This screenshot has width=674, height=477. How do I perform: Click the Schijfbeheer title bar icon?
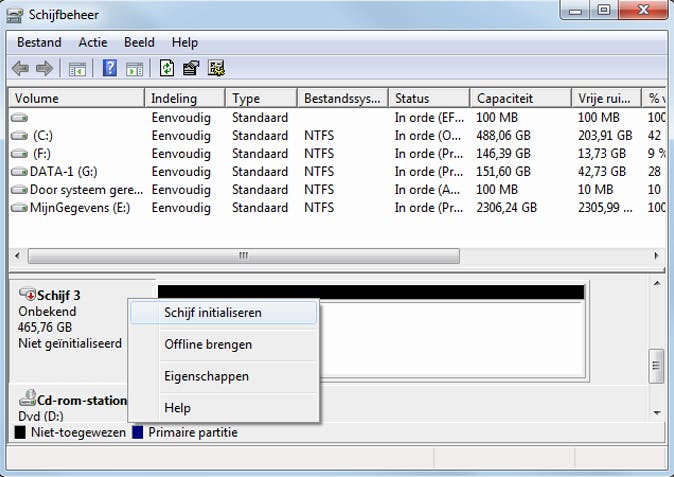point(15,15)
